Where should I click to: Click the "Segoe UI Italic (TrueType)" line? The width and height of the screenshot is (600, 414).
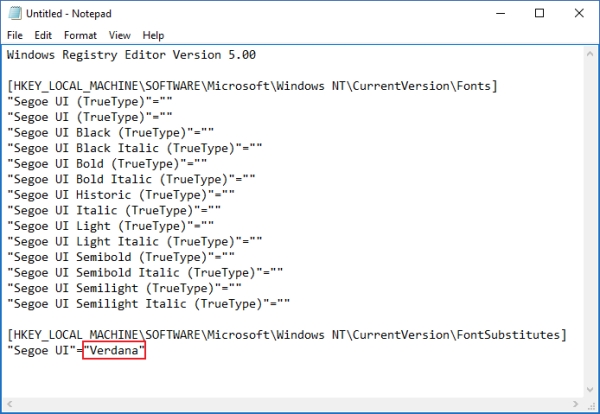coord(114,210)
